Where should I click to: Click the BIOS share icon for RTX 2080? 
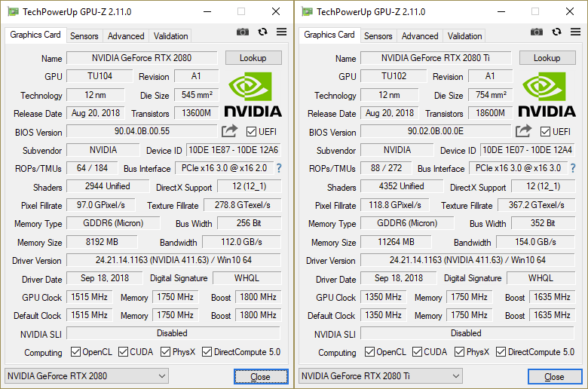click(230, 131)
